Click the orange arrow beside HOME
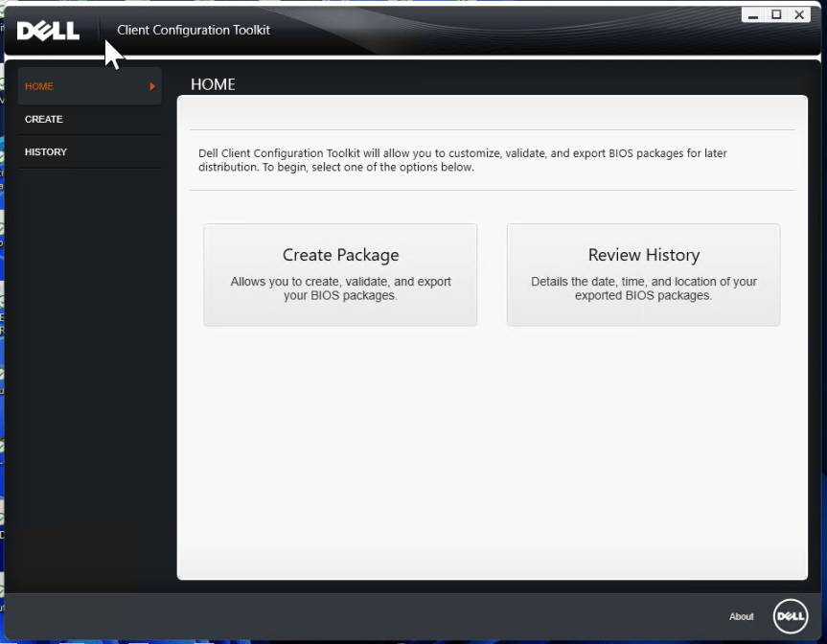 151,86
